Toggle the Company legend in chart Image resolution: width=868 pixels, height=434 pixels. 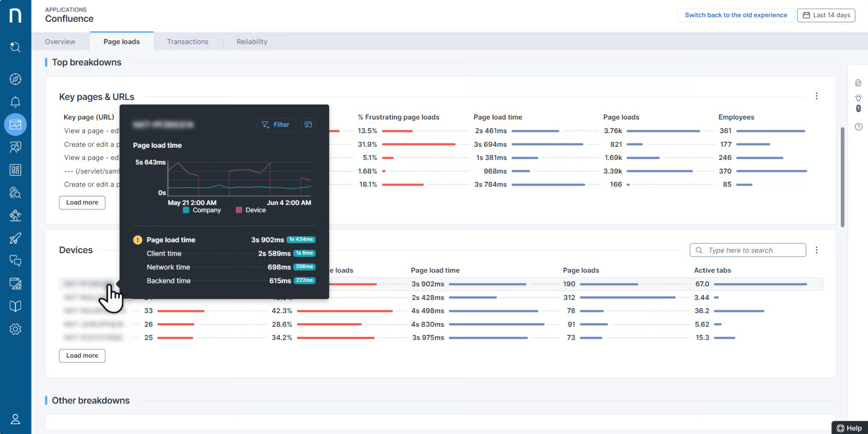[x=202, y=210]
